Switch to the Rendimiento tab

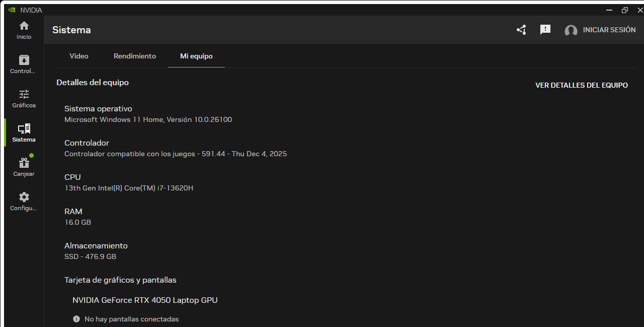[135, 56]
